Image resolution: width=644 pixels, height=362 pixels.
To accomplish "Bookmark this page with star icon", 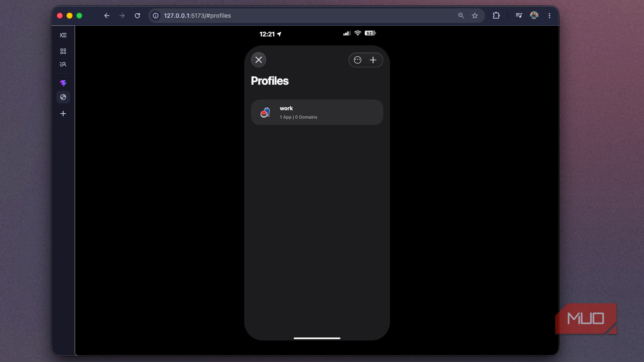I will 475,15.
